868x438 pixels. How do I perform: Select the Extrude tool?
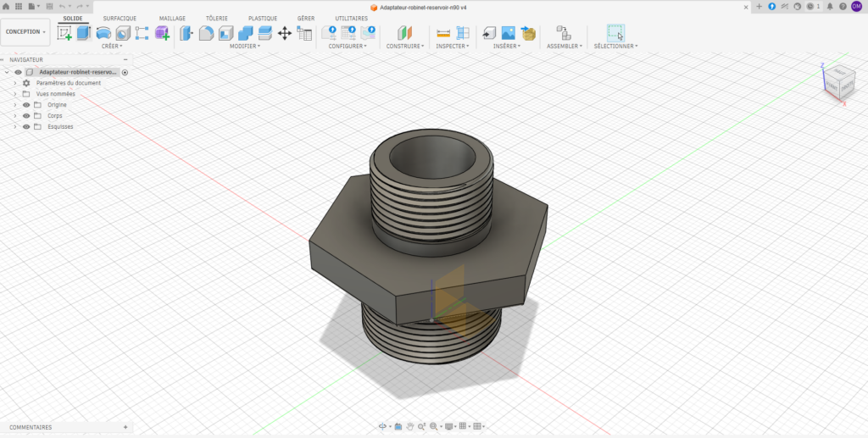[x=84, y=33]
